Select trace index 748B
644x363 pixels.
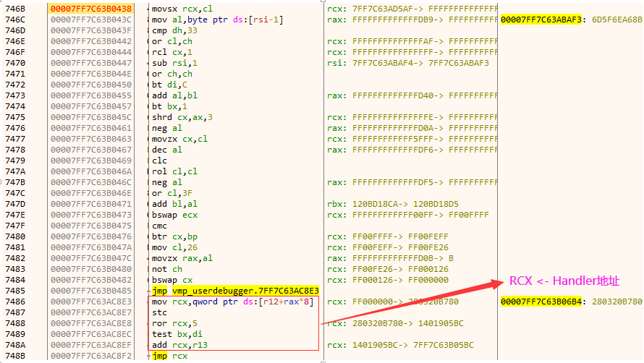click(x=15, y=356)
